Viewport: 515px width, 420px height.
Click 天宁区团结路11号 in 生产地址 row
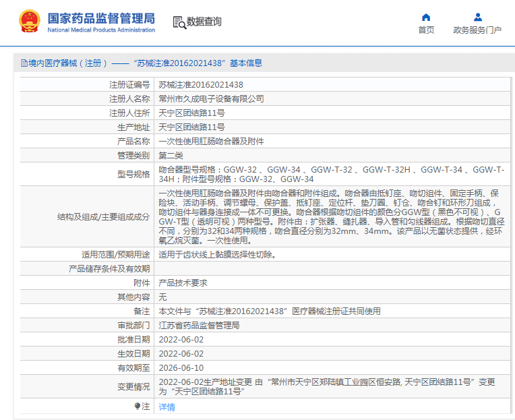[192, 127]
